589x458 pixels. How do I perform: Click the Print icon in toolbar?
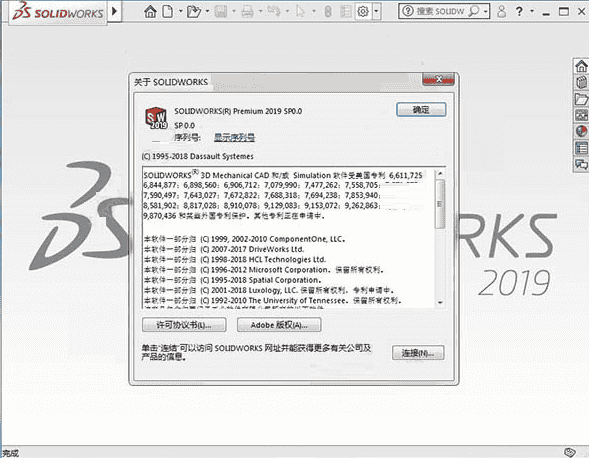[x=247, y=12]
